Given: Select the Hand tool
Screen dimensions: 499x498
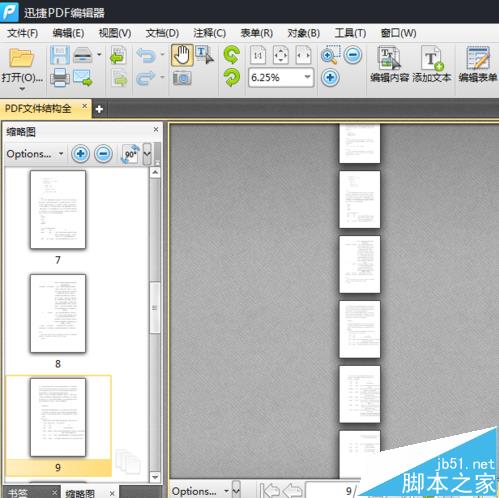Looking at the screenshot, I should click(182, 55).
